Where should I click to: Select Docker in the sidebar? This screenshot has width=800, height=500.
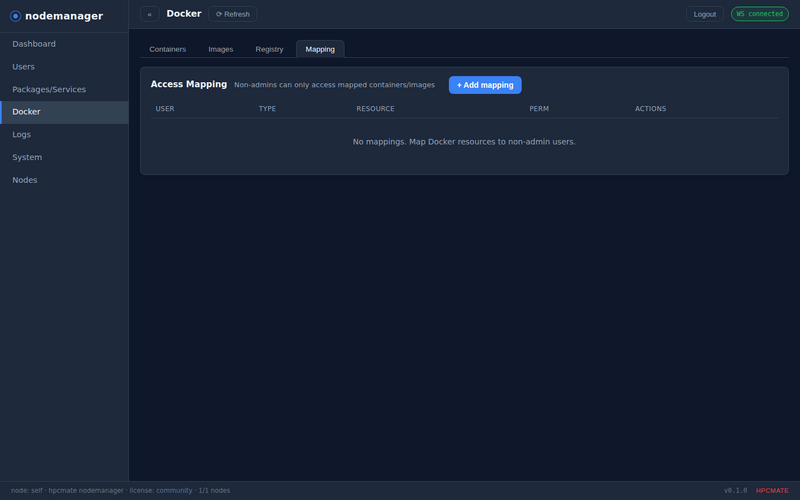64,112
